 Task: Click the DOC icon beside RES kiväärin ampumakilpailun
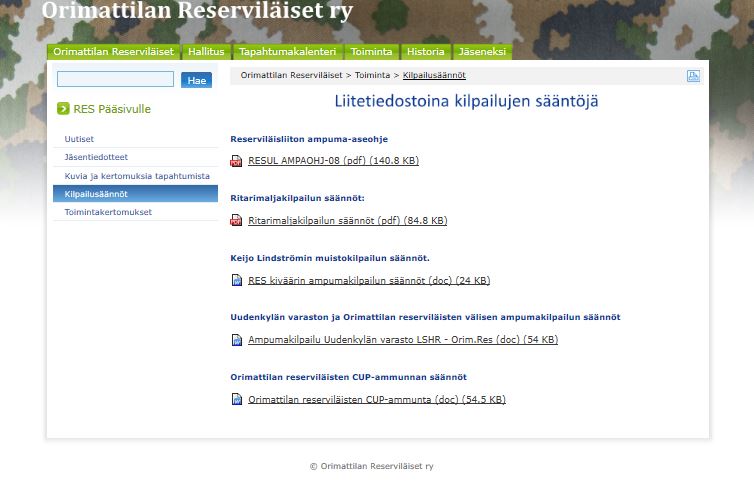(x=236, y=281)
